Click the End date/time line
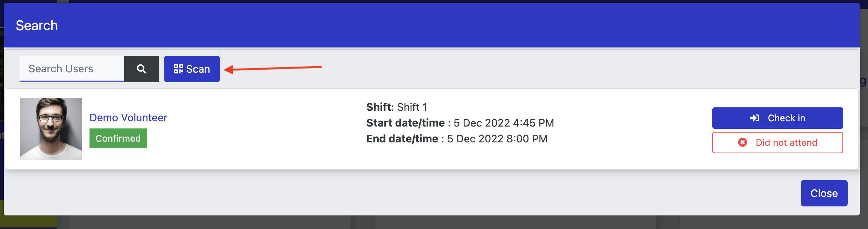Viewport: 868px width, 229px height. click(x=457, y=139)
